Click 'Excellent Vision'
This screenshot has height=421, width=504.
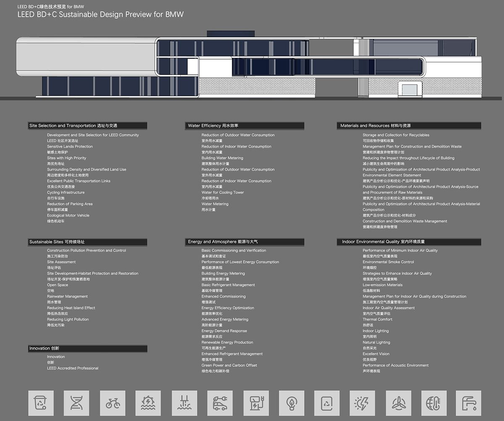tap(376, 354)
